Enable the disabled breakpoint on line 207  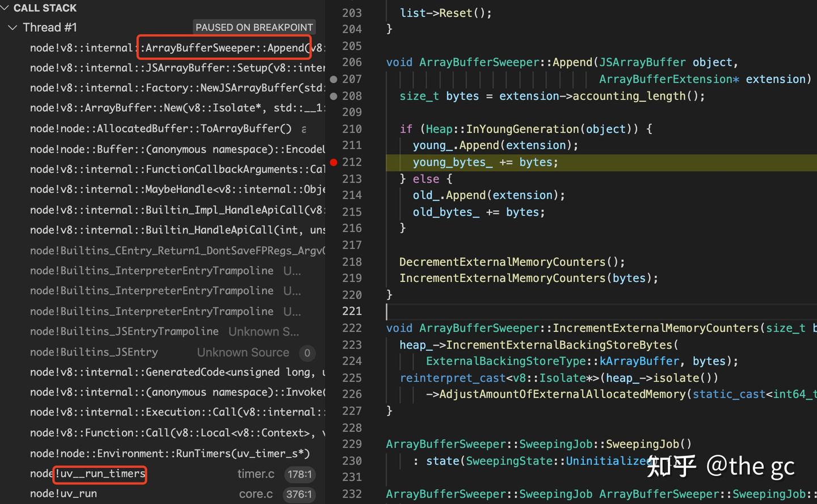pyautogui.click(x=333, y=79)
